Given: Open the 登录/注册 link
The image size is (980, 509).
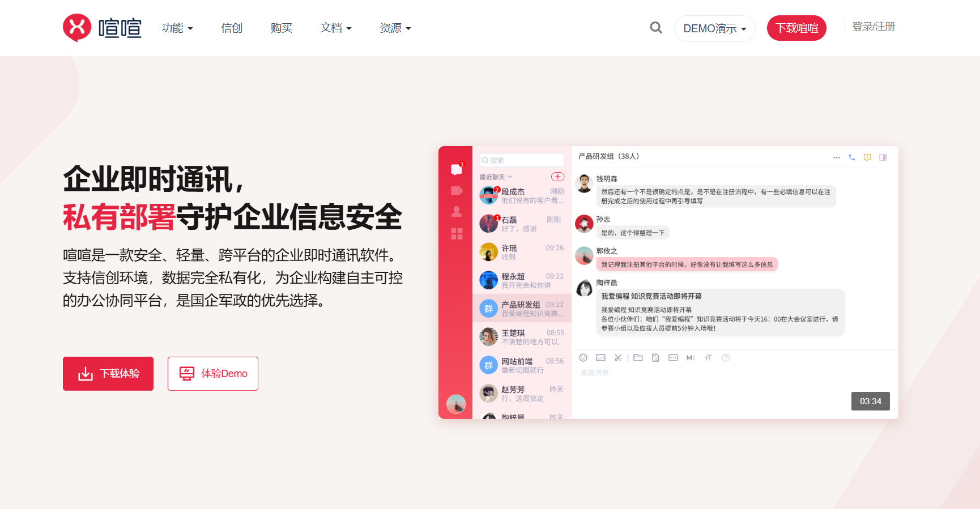Looking at the screenshot, I should [874, 27].
